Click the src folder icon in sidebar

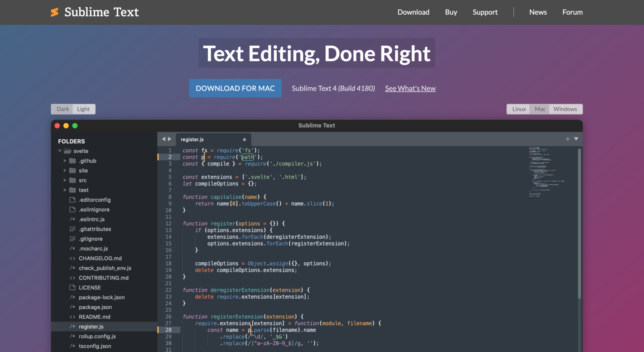[x=73, y=180]
